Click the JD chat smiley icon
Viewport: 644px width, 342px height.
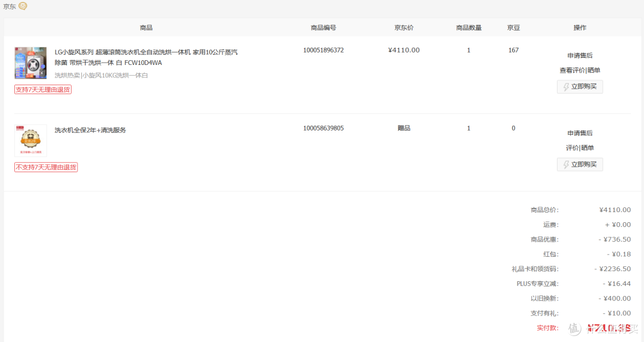point(23,6)
